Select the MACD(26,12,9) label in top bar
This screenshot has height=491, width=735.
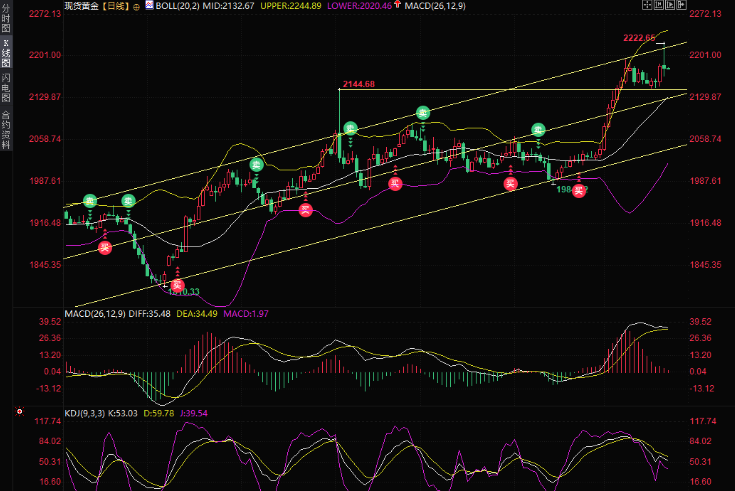tap(435, 6)
